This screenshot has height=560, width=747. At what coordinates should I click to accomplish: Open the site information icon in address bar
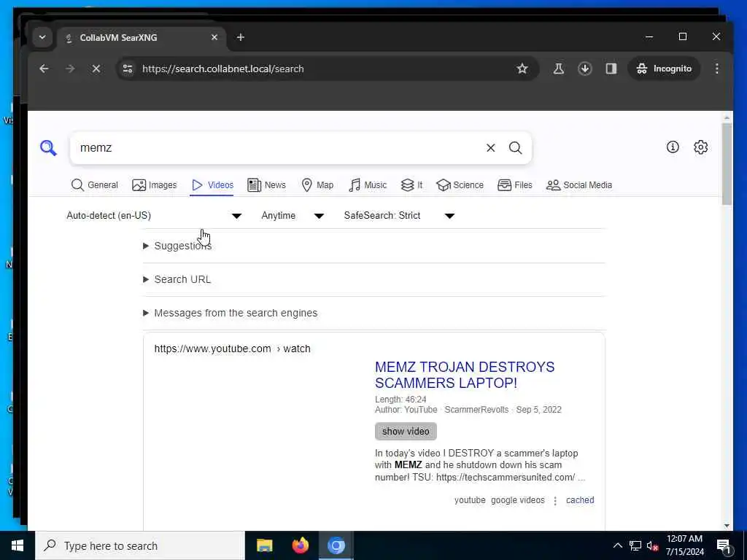pos(127,69)
